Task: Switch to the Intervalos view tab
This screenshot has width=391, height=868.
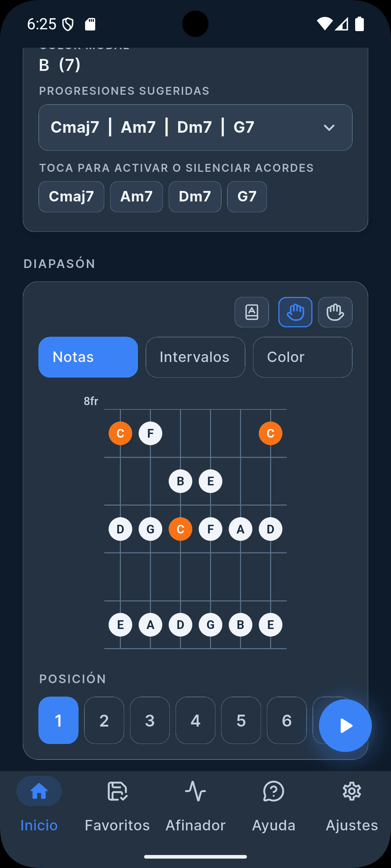Action: (195, 357)
